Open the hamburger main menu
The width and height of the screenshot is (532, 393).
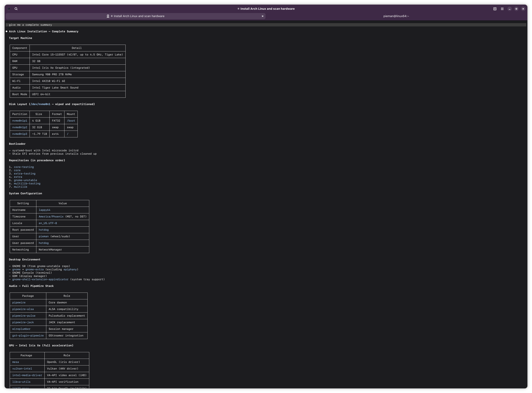502,9
